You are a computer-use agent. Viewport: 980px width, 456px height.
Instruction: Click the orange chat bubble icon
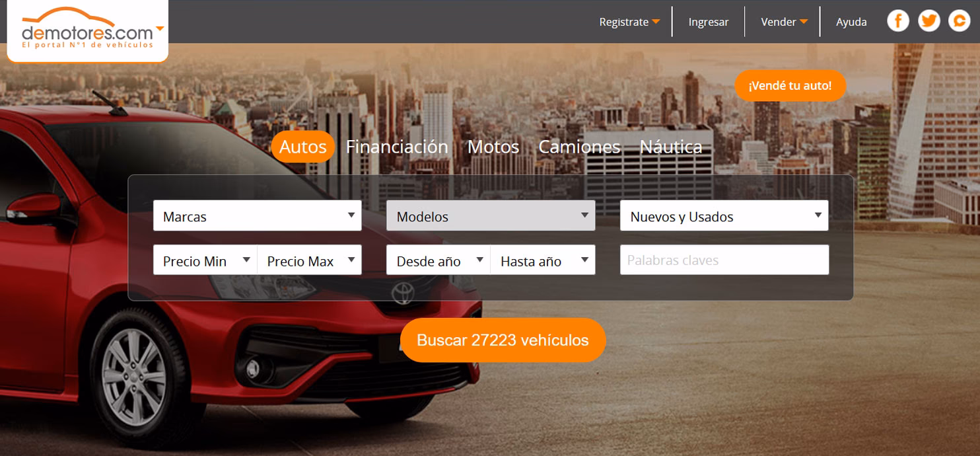[x=959, y=20]
